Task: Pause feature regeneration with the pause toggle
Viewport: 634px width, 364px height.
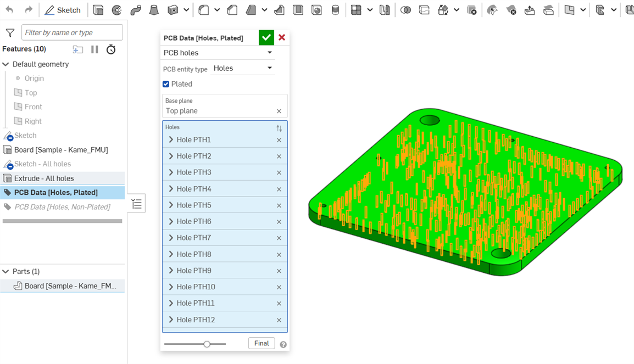Action: pos(95,49)
